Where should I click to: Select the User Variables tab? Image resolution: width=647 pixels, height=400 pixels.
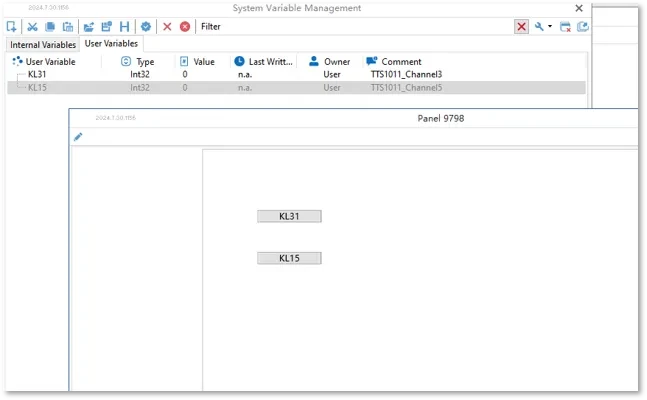tap(112, 44)
